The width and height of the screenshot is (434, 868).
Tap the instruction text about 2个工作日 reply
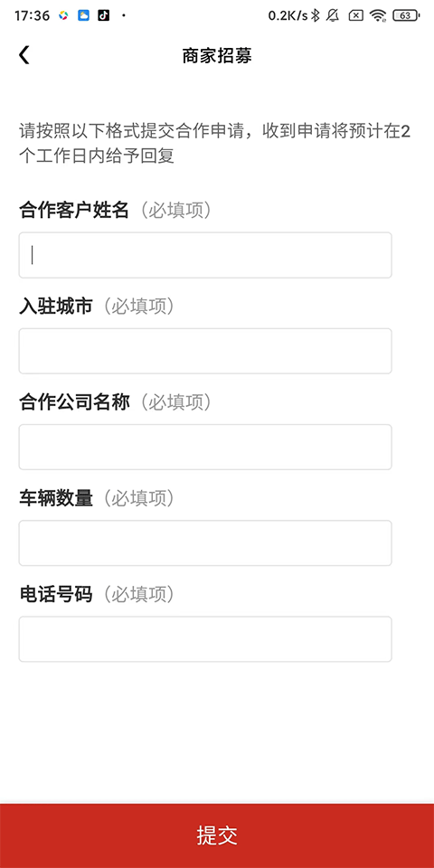215,144
